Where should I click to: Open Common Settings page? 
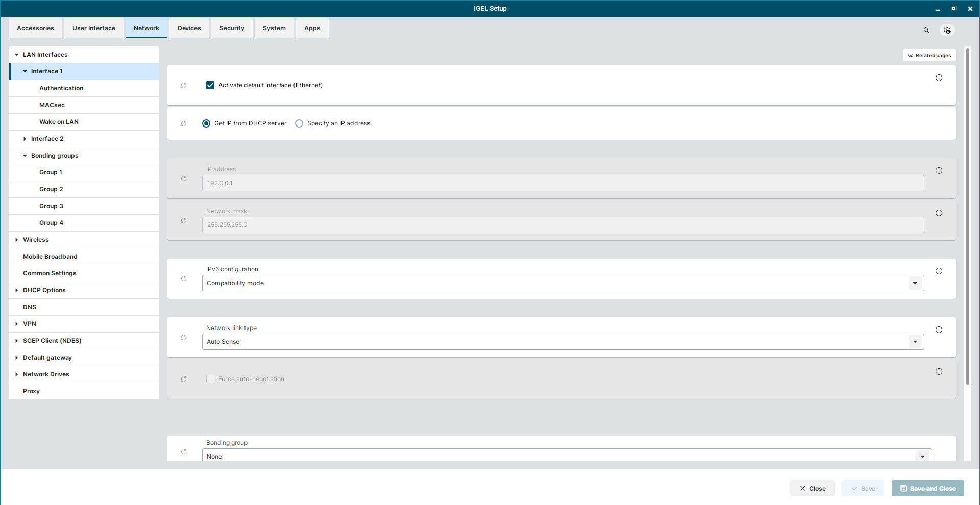84,273
